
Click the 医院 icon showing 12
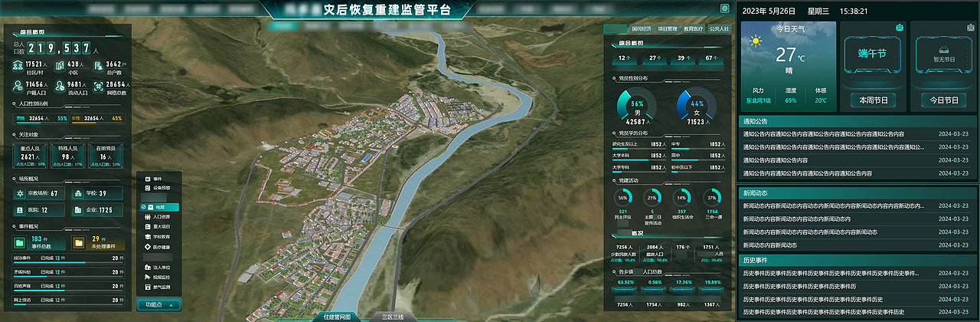(x=20, y=210)
